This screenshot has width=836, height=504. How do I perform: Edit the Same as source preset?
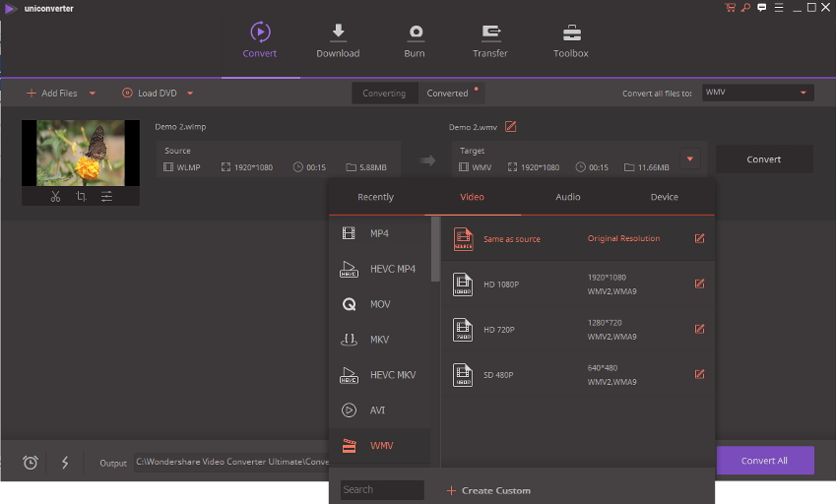tap(699, 238)
